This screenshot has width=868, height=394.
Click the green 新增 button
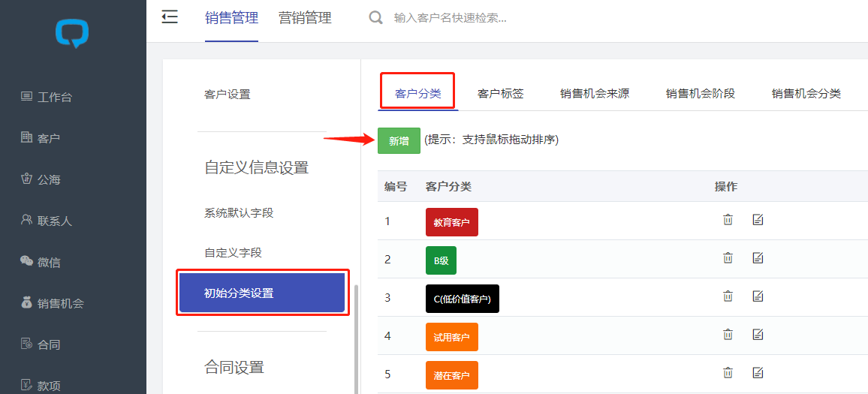[x=399, y=140]
